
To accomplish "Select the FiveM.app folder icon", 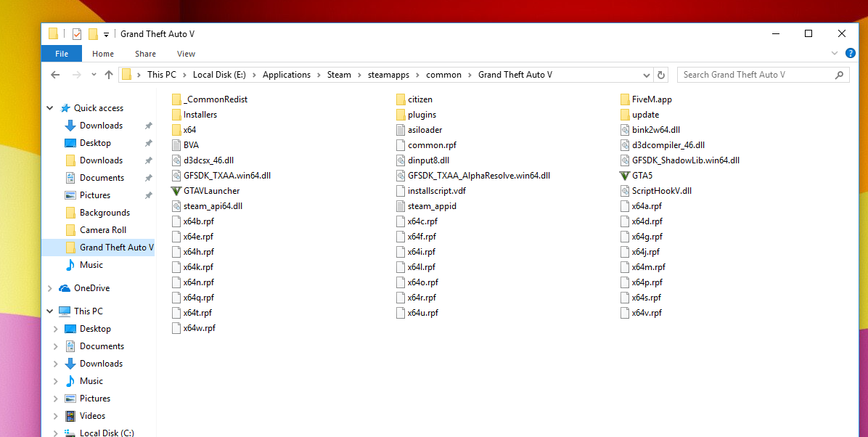I will [625, 99].
